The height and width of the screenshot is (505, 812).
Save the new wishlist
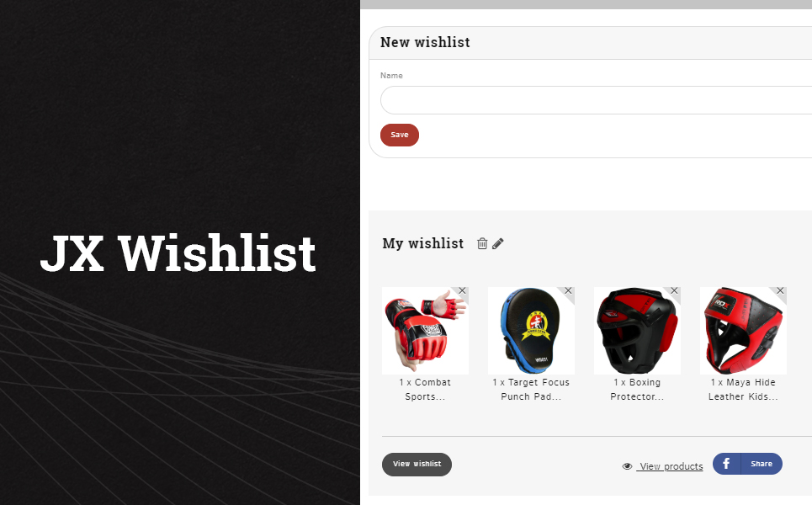coord(399,135)
